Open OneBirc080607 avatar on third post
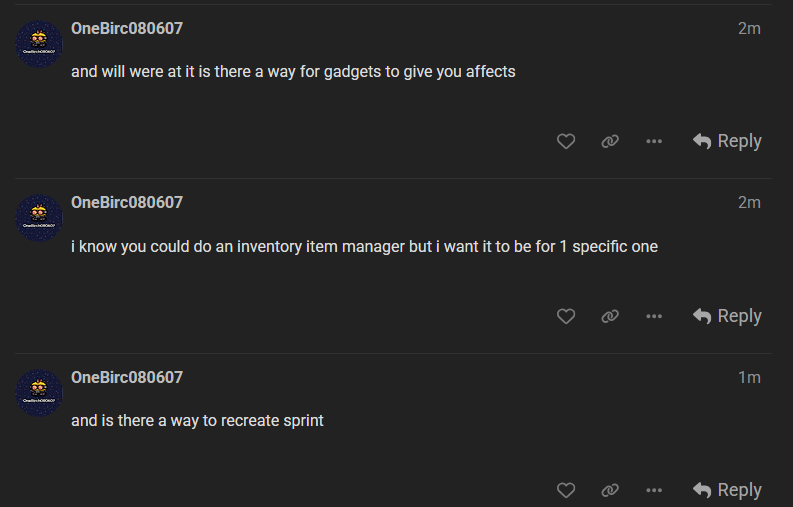This screenshot has height=507, width=793. pos(40,393)
